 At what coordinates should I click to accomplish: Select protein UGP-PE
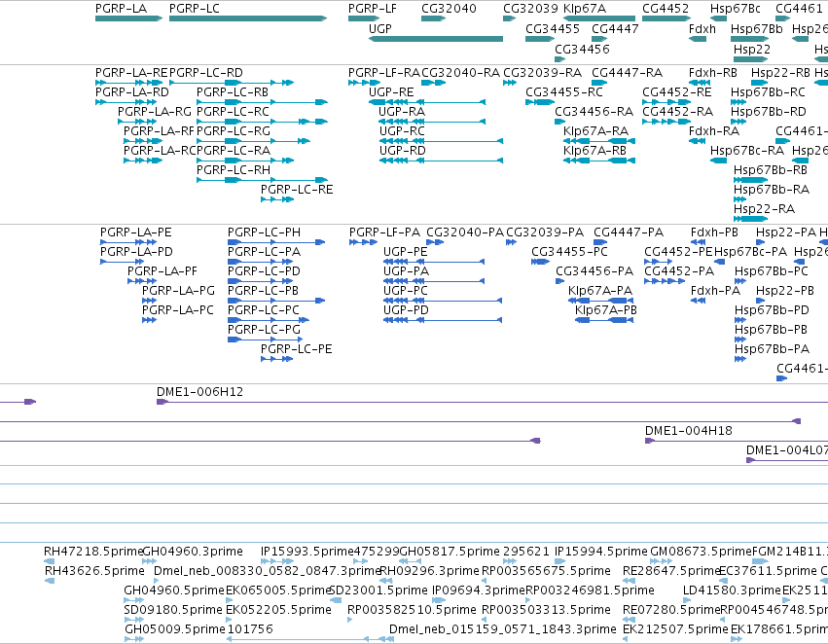[406, 252]
